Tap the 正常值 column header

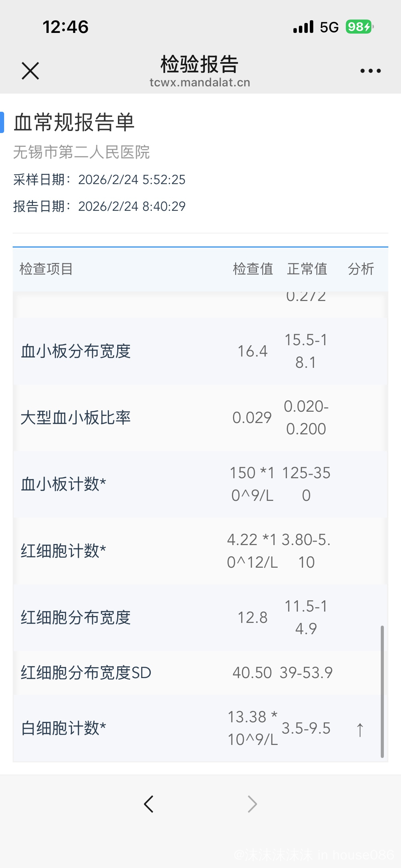[x=307, y=269]
